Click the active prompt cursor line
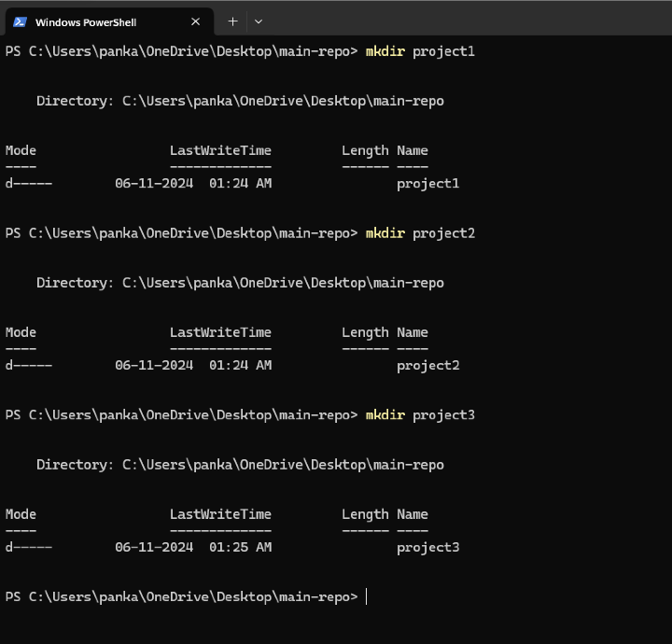672x644 pixels. (367, 596)
